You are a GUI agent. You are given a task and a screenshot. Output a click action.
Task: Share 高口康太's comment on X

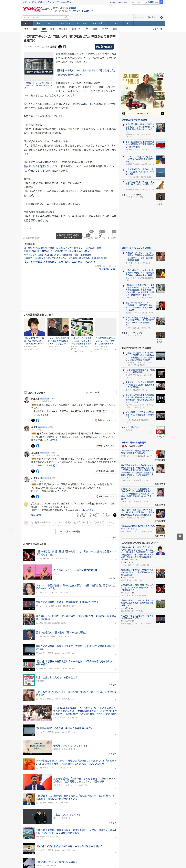point(33,471)
